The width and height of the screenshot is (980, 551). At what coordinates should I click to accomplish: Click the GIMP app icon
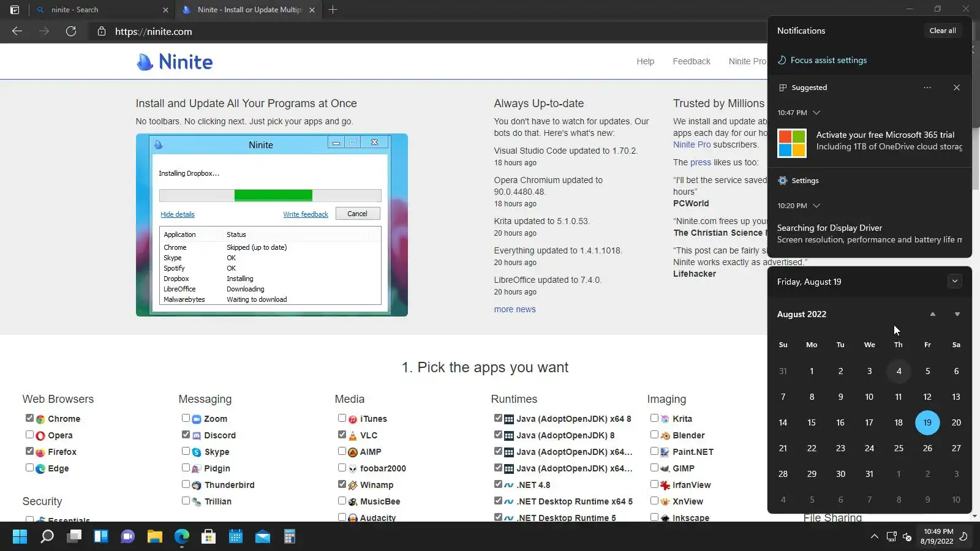point(665,469)
